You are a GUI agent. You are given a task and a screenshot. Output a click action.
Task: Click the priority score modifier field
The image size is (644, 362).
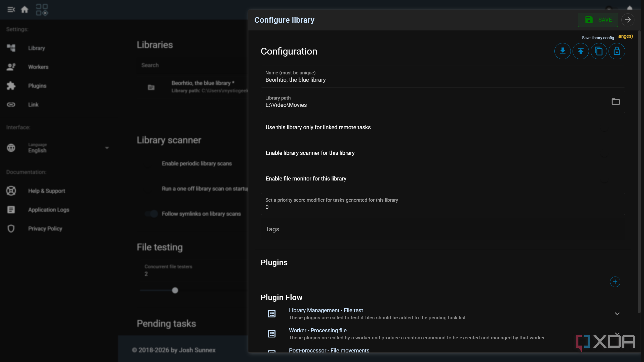pos(443,204)
